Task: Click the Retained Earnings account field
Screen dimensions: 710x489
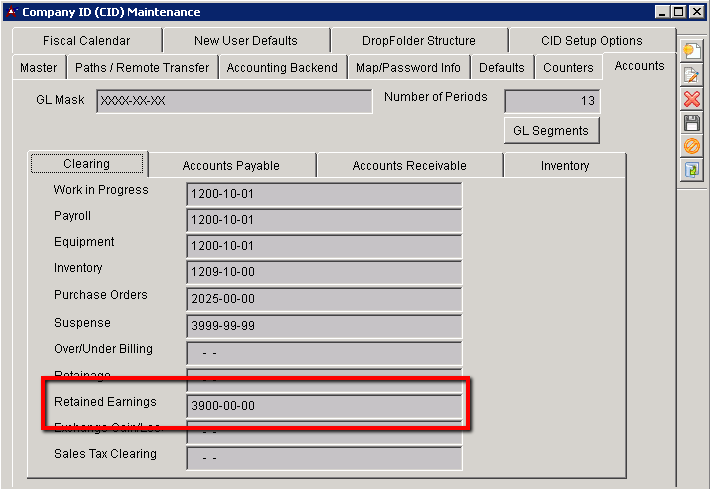Action: [x=324, y=406]
